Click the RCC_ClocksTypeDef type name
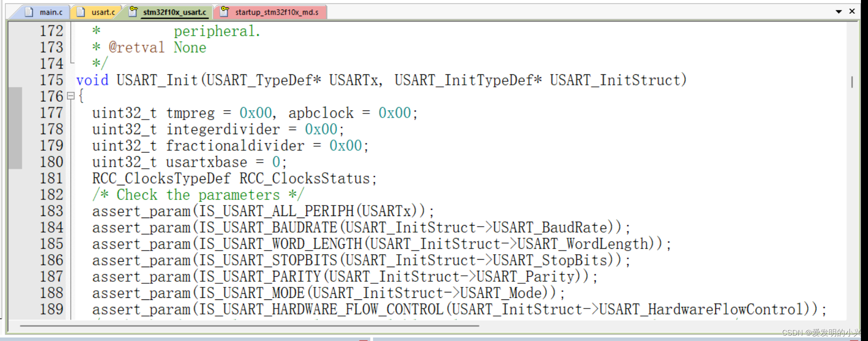The image size is (868, 341). pos(161,179)
